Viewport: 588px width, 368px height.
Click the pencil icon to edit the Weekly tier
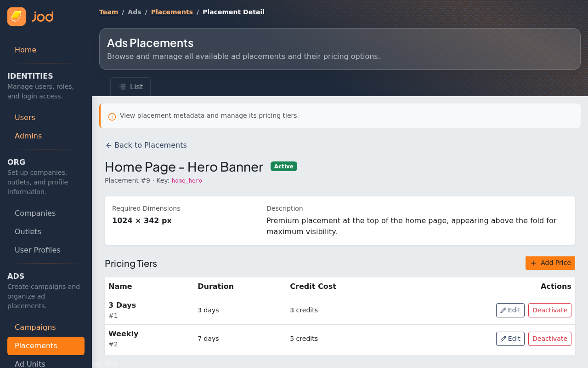click(x=503, y=339)
